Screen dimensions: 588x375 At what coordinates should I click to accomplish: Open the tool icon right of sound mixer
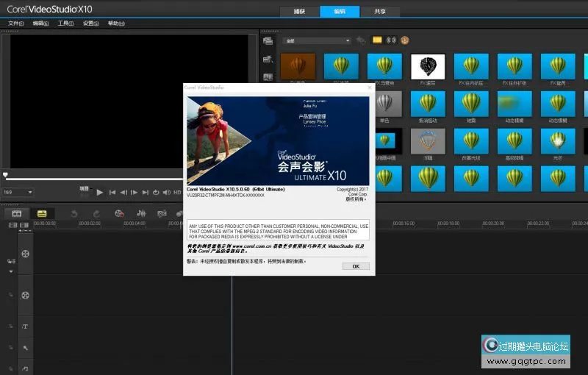pyautogui.click(x=162, y=214)
